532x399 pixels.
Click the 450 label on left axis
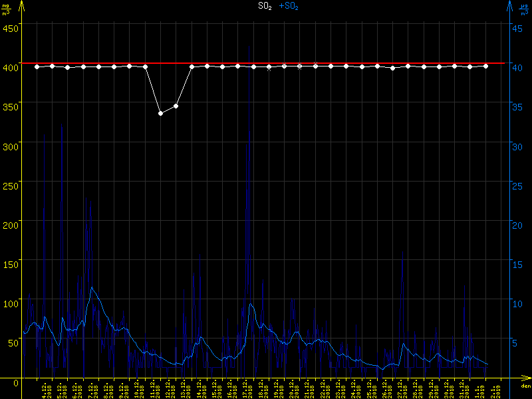tap(11, 28)
